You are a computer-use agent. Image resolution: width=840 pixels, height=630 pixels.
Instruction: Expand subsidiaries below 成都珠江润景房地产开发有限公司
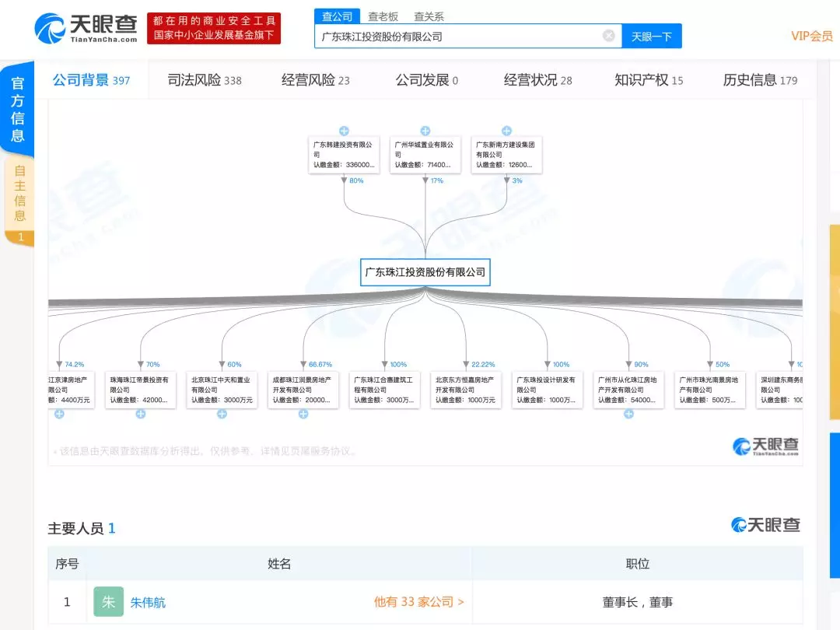point(304,415)
